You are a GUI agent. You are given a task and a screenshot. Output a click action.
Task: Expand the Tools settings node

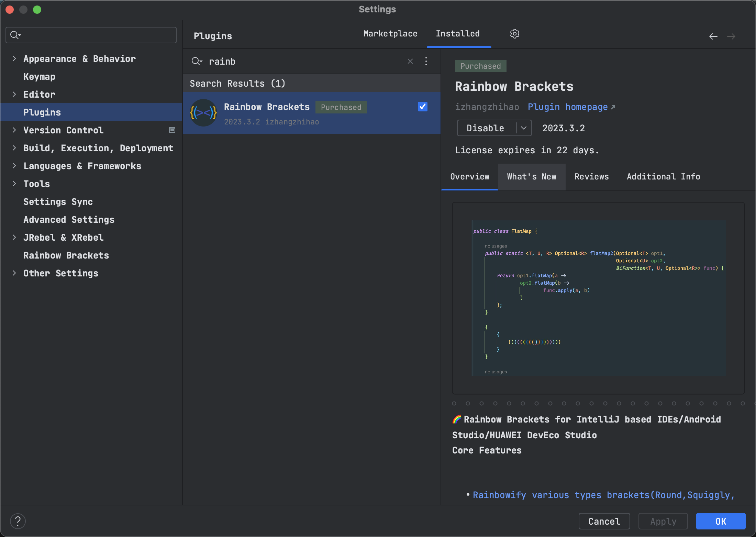(14, 184)
